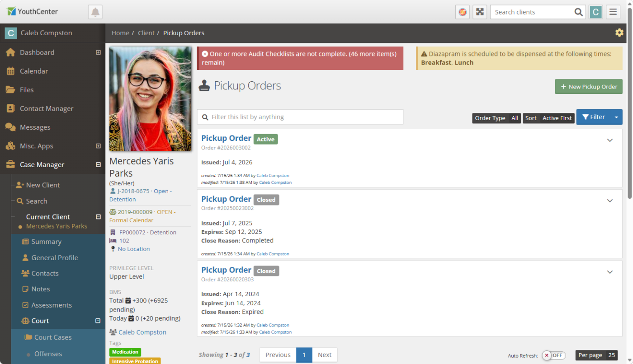The image size is (633, 364).
Task: Go to Home in breadcrumb
Action: click(x=120, y=33)
